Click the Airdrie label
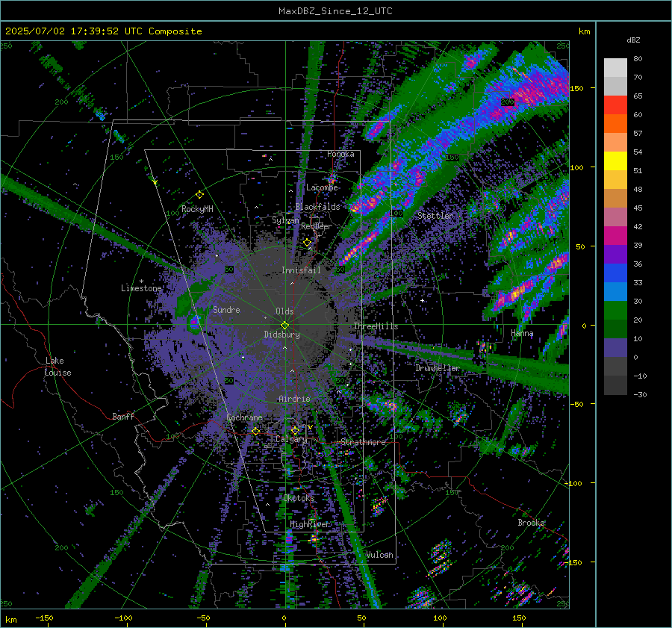This screenshot has width=672, height=628. click(x=294, y=399)
